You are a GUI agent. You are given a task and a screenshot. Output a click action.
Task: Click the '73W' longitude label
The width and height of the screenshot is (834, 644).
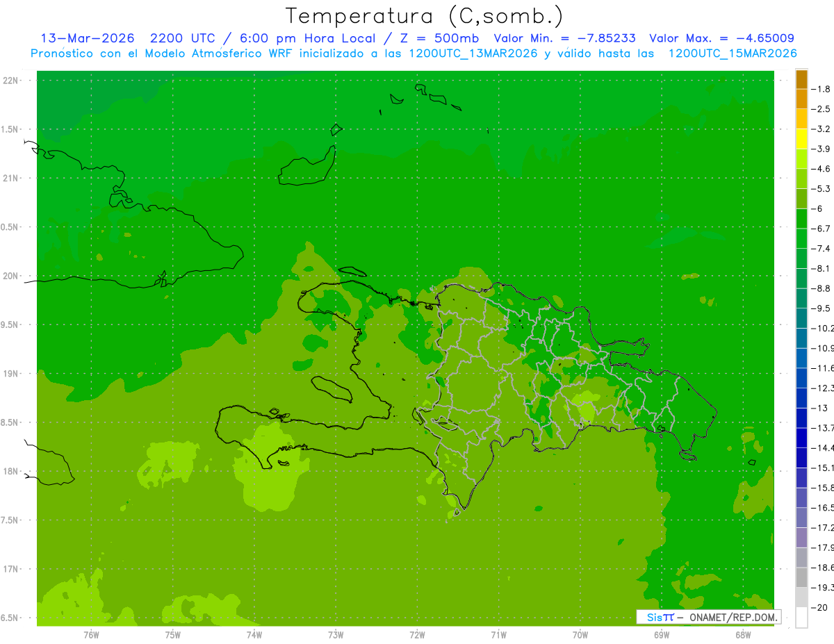coord(336,634)
